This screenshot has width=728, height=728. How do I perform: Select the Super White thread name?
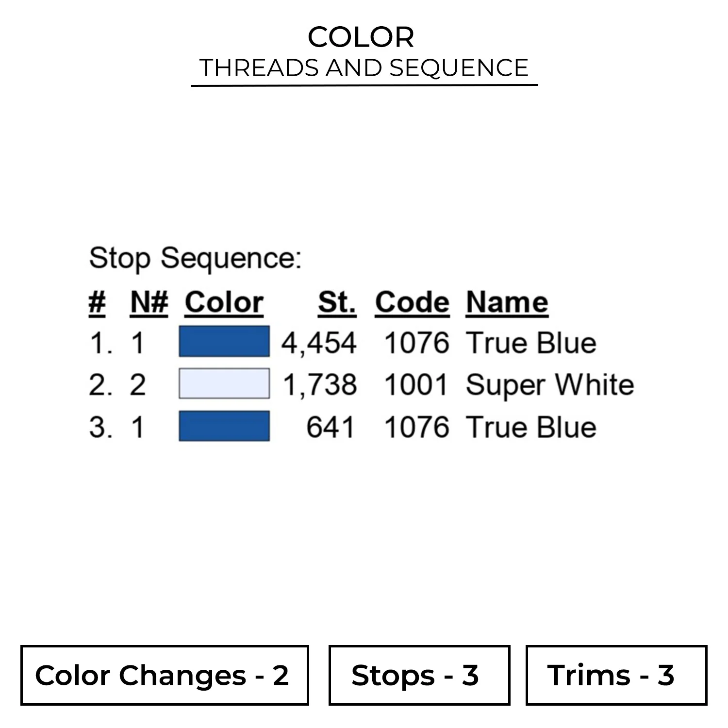(x=550, y=385)
